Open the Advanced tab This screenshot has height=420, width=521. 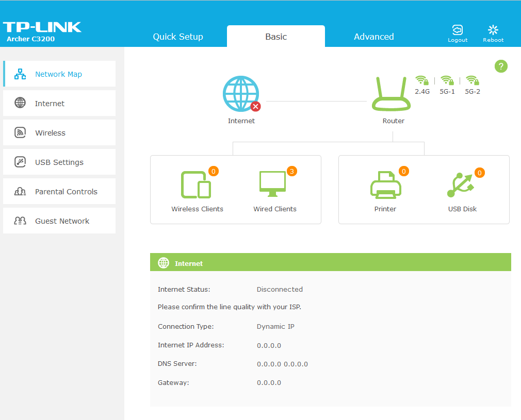coord(374,37)
